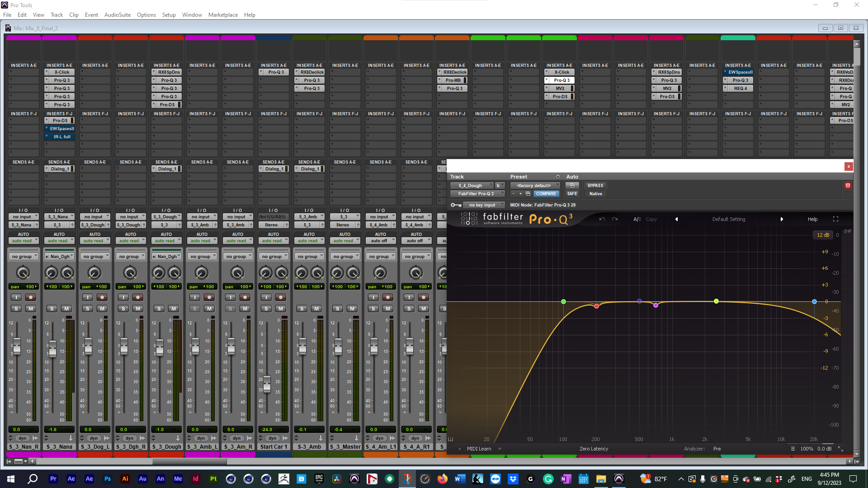Record-enable the S_3_Dog_L track
This screenshot has width=868, height=488.
102,297
